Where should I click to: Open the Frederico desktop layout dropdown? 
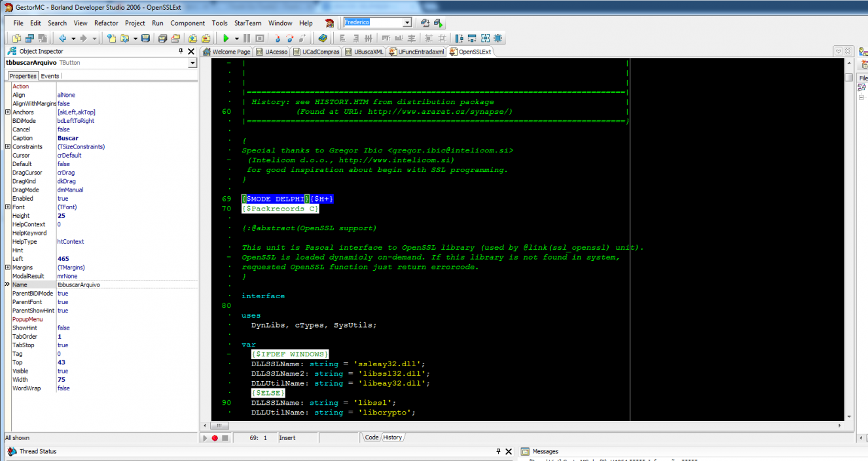(407, 22)
